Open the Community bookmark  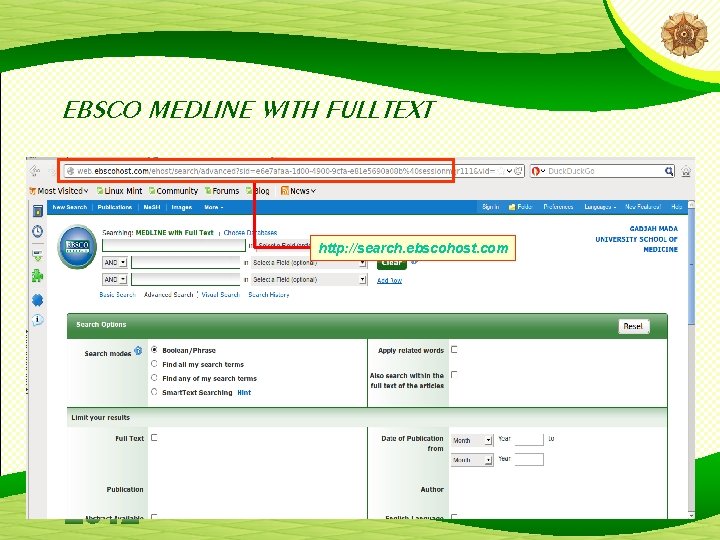tap(174, 191)
